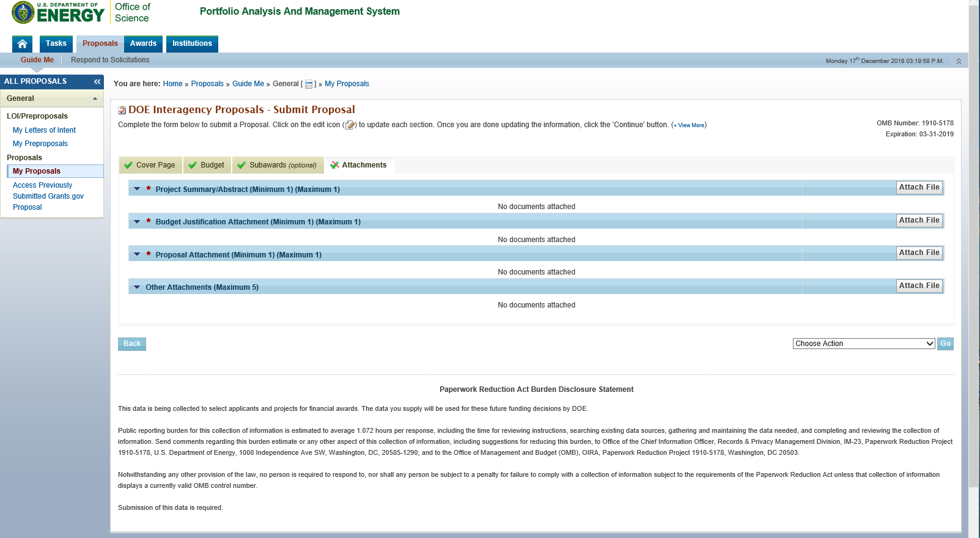Screen dimensions: 980x538
Task: Collapse the Project Summary/Abstract section
Action: [137, 189]
